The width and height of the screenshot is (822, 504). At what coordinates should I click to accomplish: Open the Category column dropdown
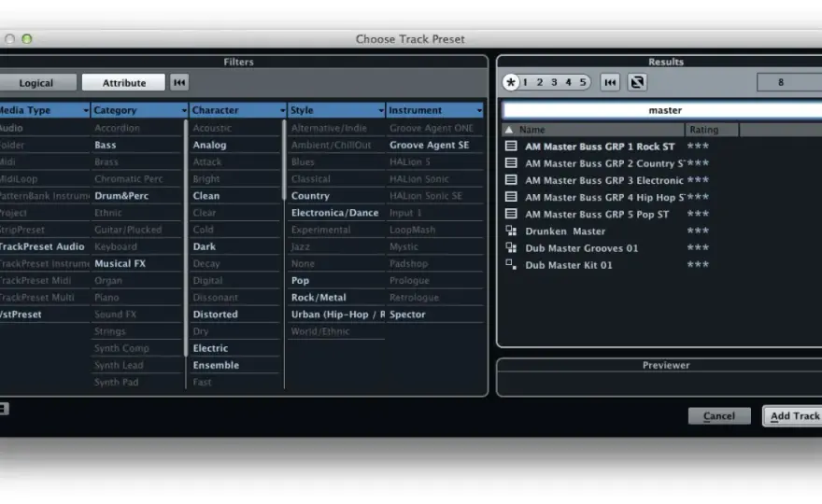(183, 110)
